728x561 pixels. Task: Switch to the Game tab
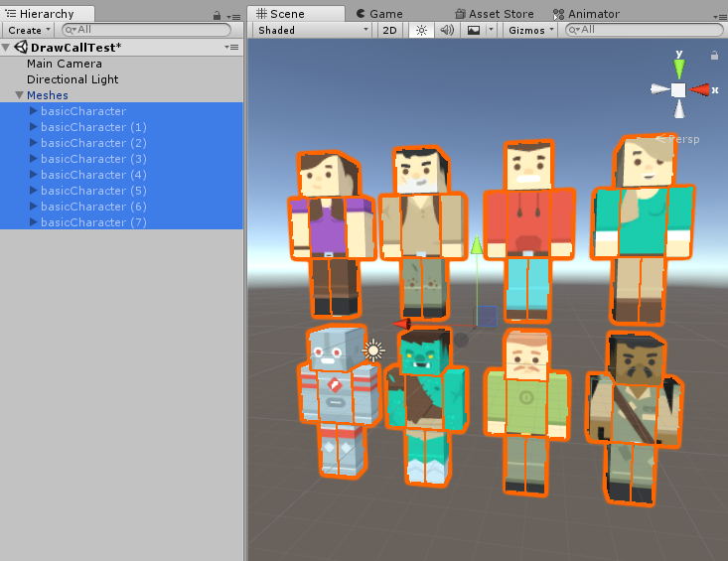pos(379,14)
